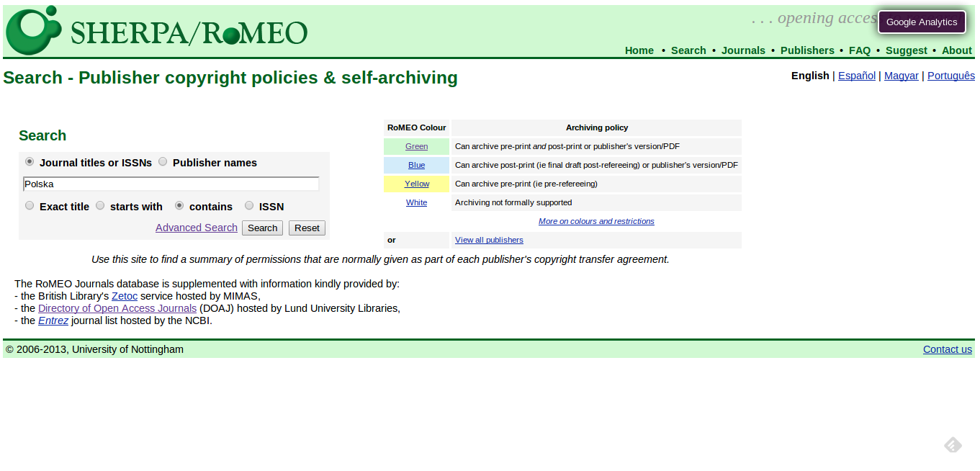The height and width of the screenshot is (471, 980).
Task: Choose the ISSN radio option
Action: pyautogui.click(x=249, y=205)
